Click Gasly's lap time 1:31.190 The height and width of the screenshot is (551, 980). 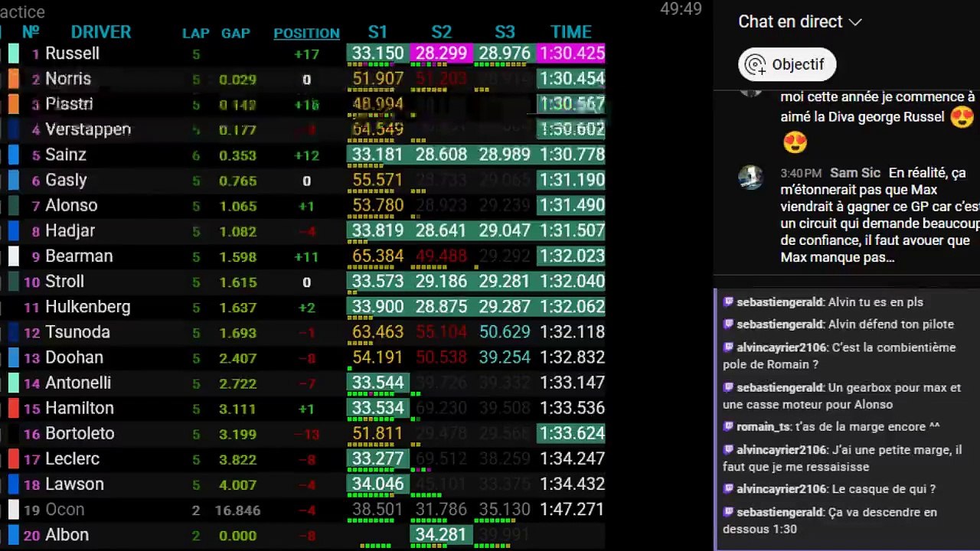[x=571, y=180]
